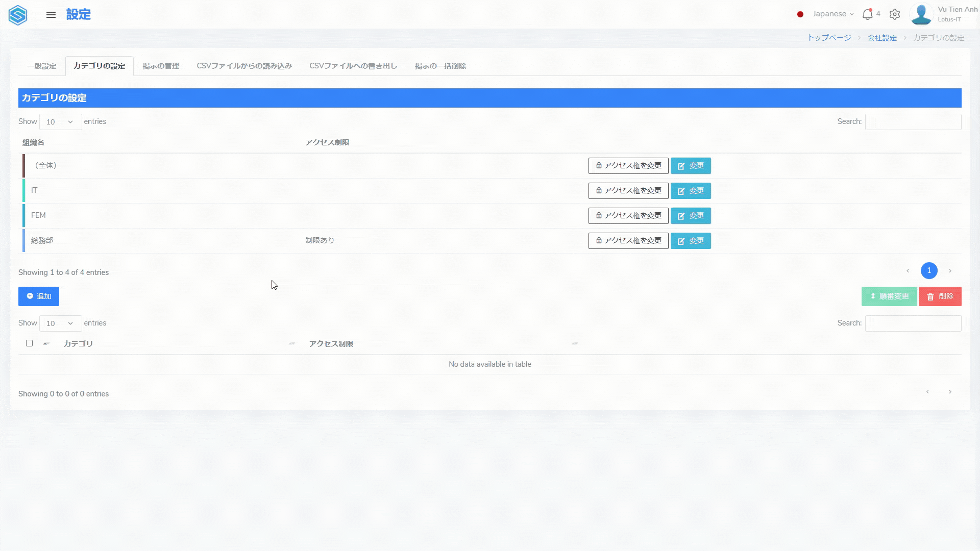Image resolution: width=980 pixels, height=551 pixels.
Task: Sort by the カテゴリ column header
Action: (x=78, y=344)
